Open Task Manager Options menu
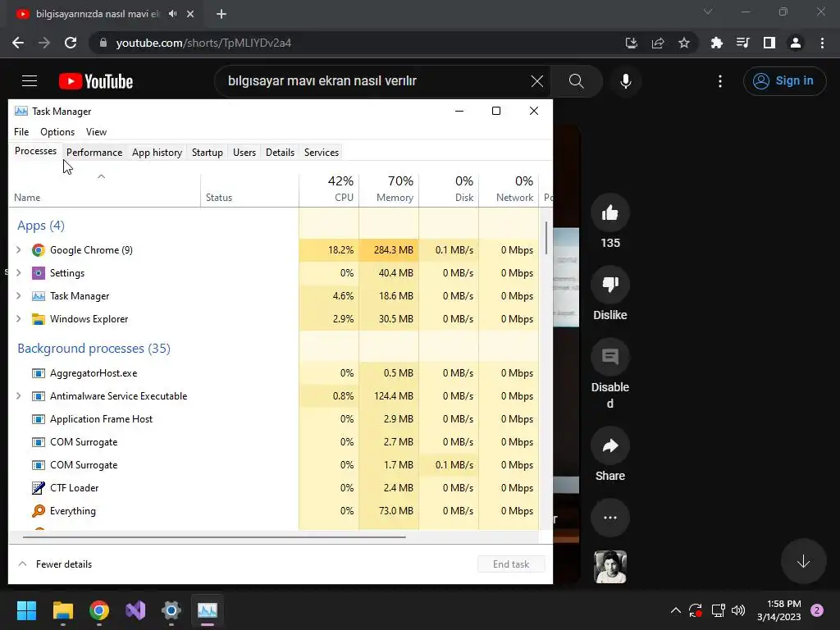This screenshot has height=630, width=840. click(57, 132)
